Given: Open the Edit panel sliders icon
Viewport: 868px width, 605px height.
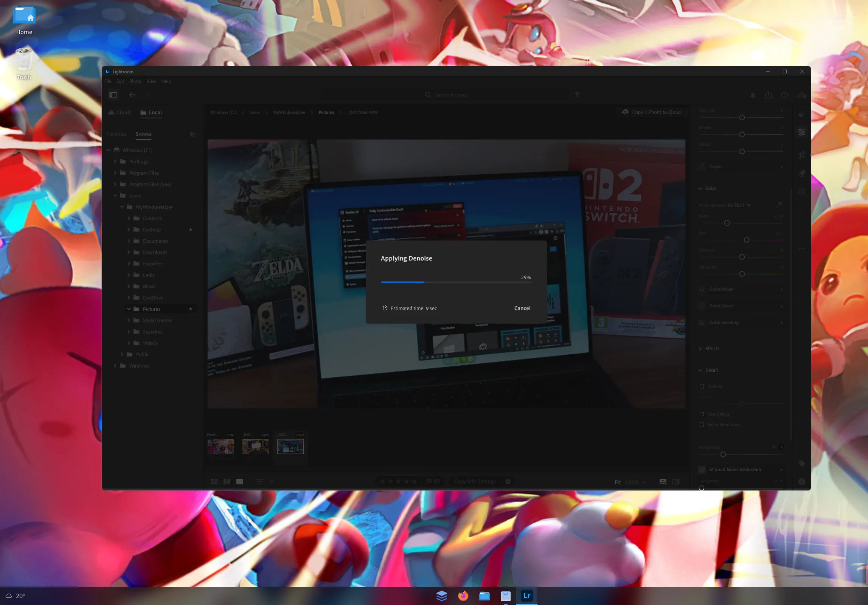Looking at the screenshot, I should [x=802, y=132].
